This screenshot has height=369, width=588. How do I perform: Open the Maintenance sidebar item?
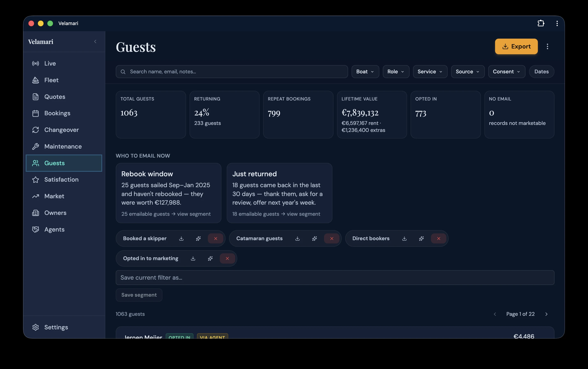(64, 146)
